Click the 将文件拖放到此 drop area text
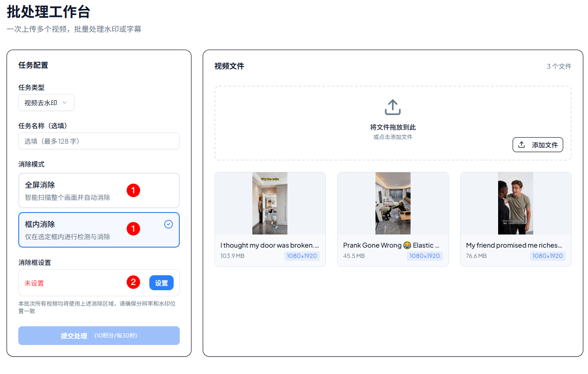Image resolution: width=588 pixels, height=374 pixels. pyautogui.click(x=393, y=127)
